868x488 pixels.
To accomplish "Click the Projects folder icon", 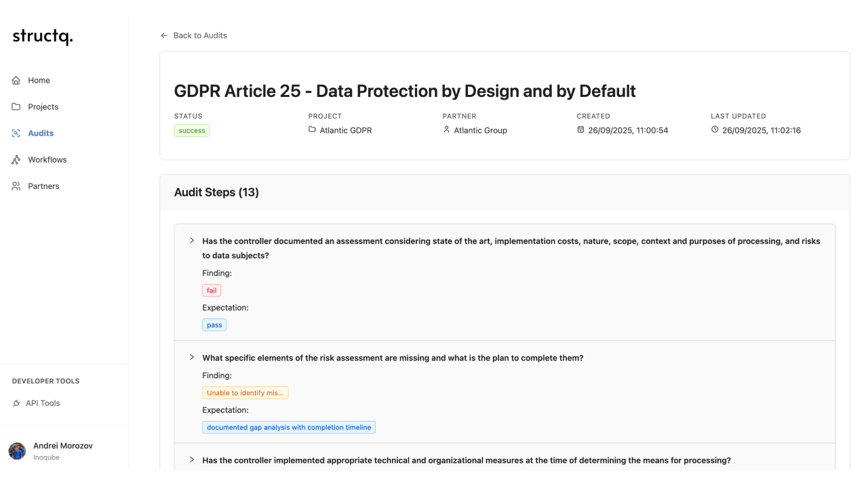I will tap(16, 106).
